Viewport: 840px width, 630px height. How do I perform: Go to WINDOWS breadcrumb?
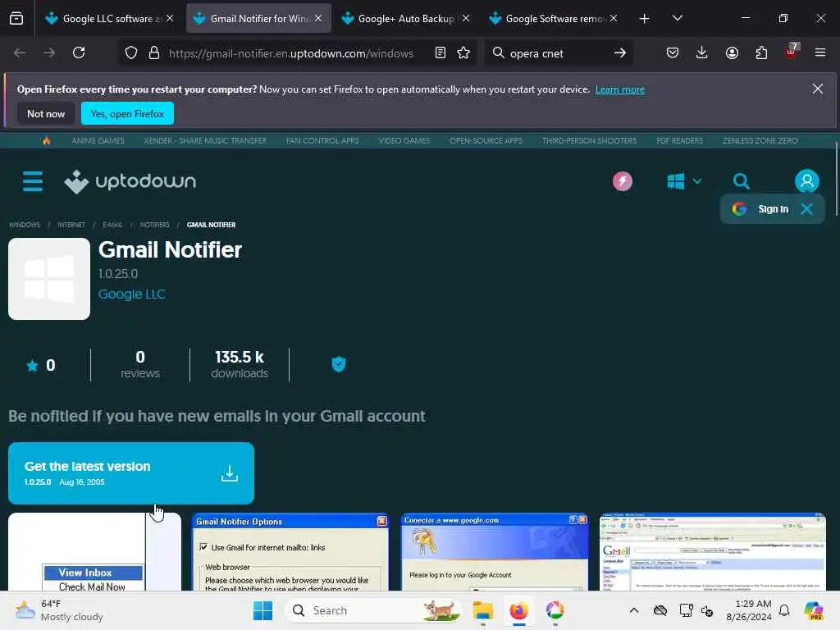(x=25, y=225)
